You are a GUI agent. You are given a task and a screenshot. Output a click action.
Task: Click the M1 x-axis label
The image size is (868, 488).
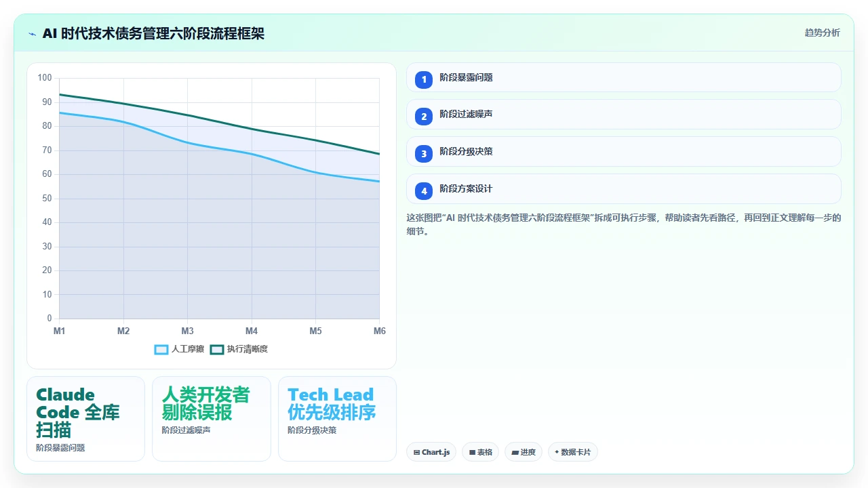pos(60,331)
